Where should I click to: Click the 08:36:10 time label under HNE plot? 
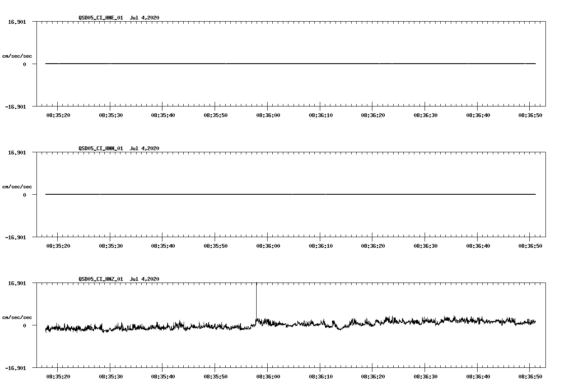tap(321, 115)
